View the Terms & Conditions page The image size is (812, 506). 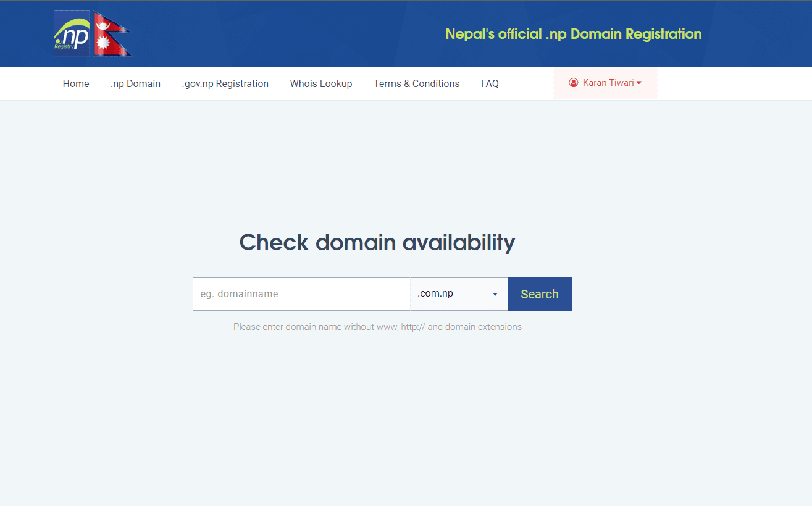[416, 83]
